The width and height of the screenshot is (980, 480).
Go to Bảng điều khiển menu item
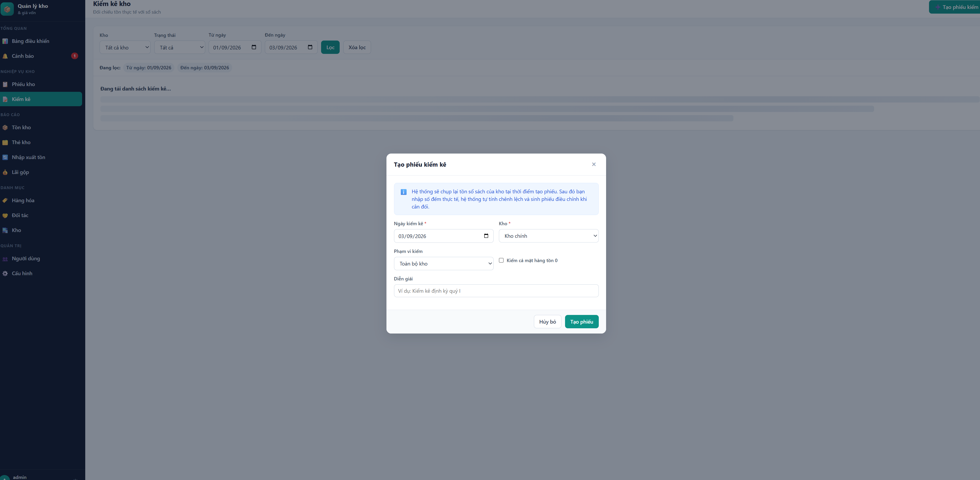[41, 41]
